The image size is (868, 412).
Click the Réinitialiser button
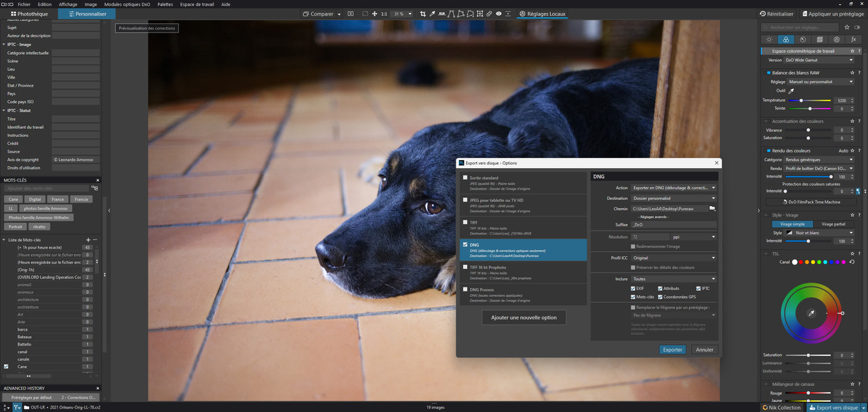[x=777, y=14]
